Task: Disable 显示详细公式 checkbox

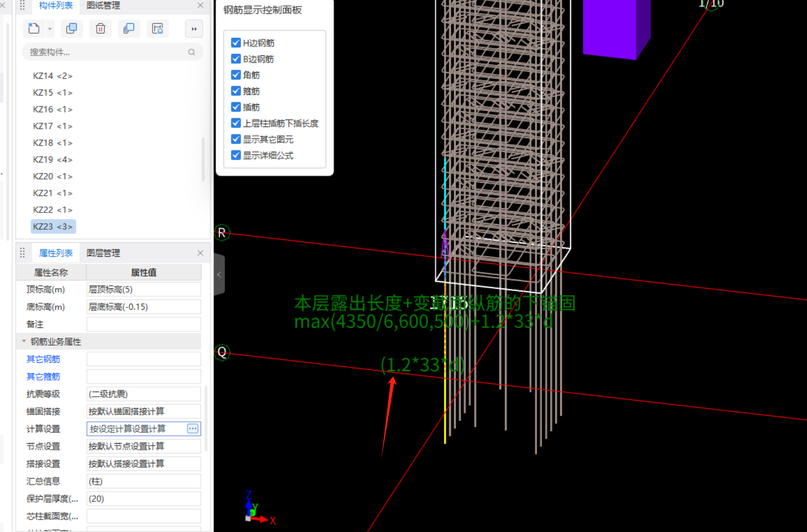Action: pos(236,155)
